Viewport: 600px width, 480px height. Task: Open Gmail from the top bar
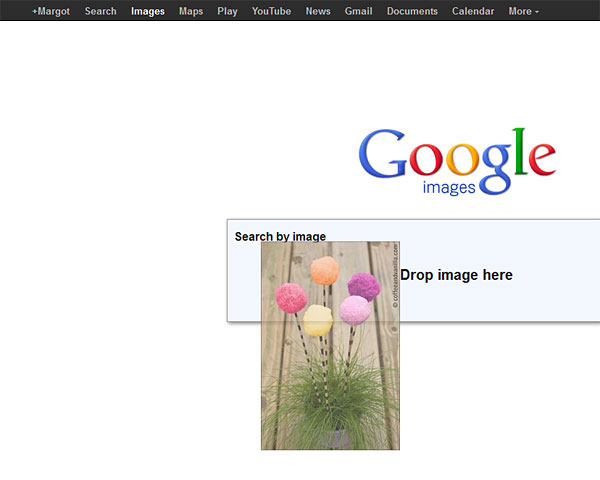click(359, 11)
